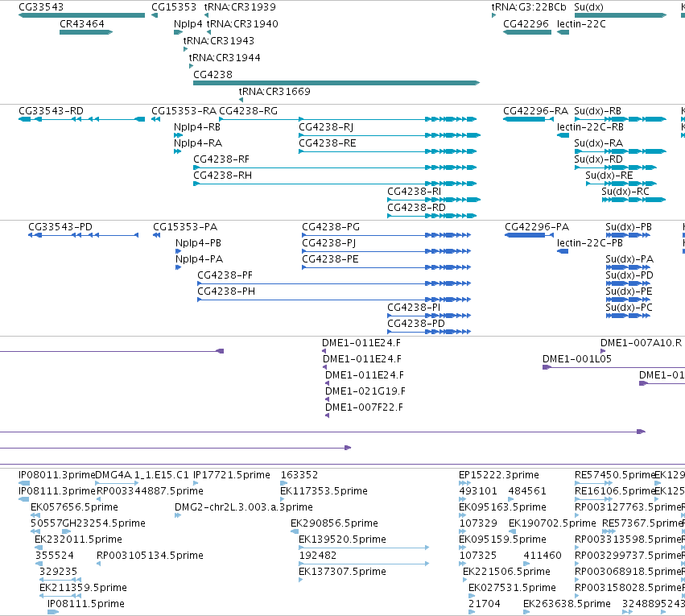
Task: Click the CG4238-RJ transcript label
Action: (326, 127)
